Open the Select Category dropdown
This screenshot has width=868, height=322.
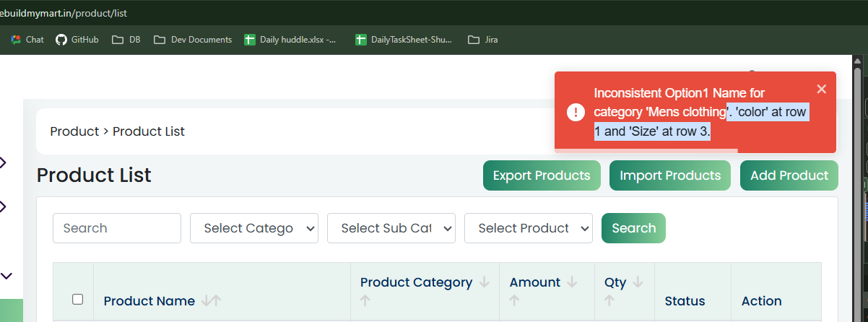254,228
